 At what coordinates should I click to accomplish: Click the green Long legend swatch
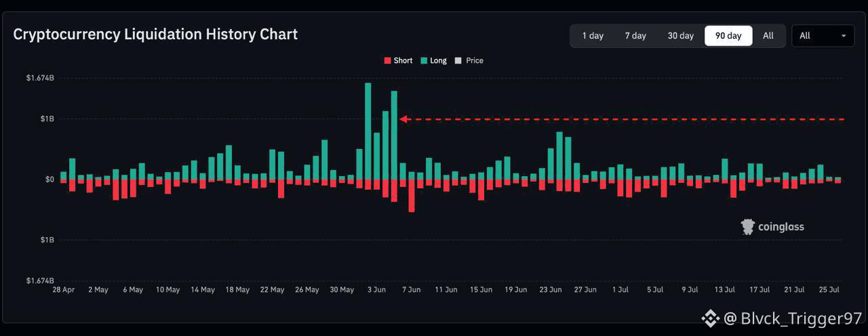[424, 61]
